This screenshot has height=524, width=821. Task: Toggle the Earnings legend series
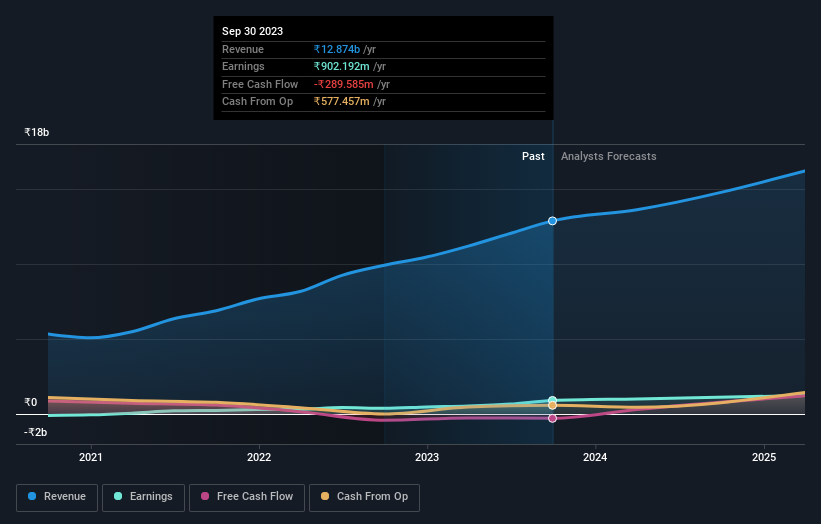(x=143, y=497)
